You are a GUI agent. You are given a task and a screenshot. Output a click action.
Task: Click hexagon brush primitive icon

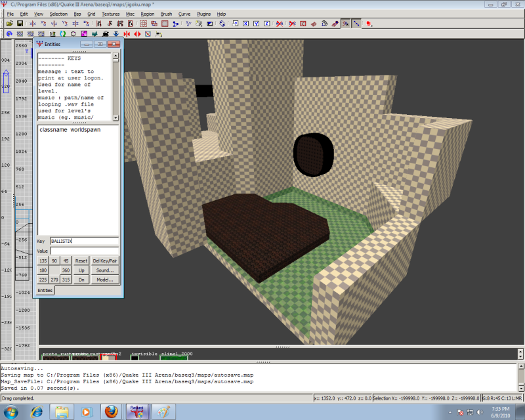pos(73,34)
